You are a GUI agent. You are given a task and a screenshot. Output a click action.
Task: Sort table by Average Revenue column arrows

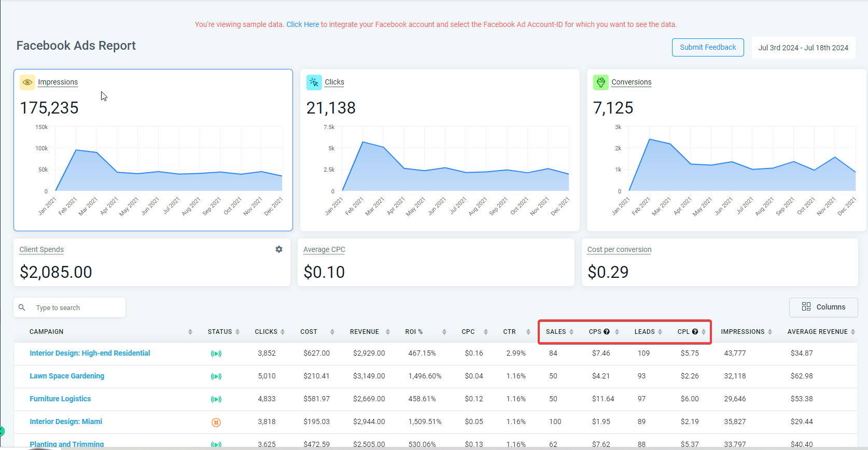click(853, 332)
